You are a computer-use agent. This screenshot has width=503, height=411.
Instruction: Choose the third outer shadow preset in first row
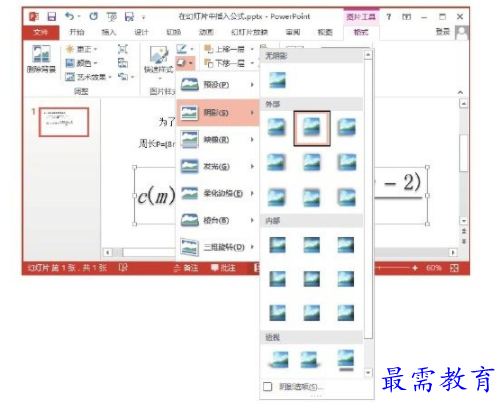click(x=346, y=127)
